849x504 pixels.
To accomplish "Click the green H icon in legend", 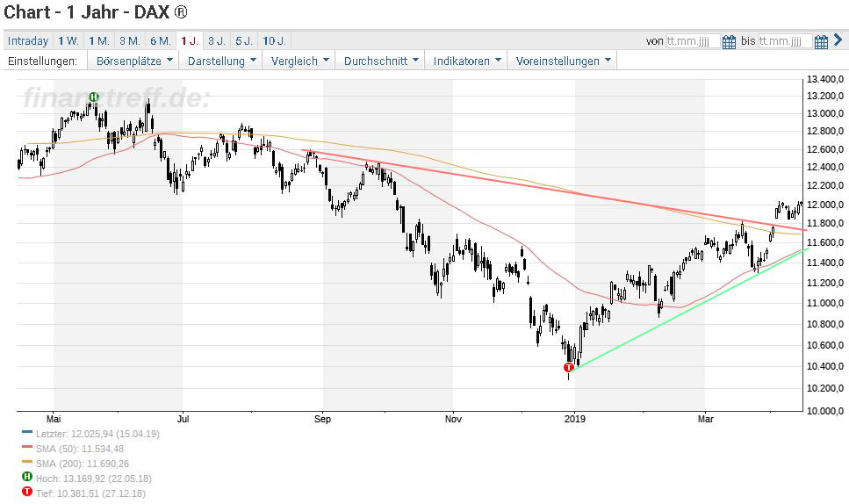I will [27, 477].
